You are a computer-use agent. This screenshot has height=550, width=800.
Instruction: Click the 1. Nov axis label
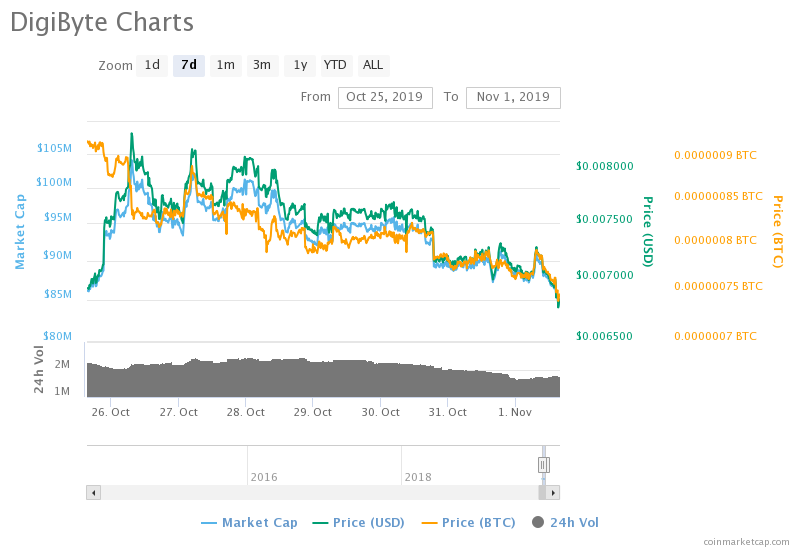click(515, 412)
